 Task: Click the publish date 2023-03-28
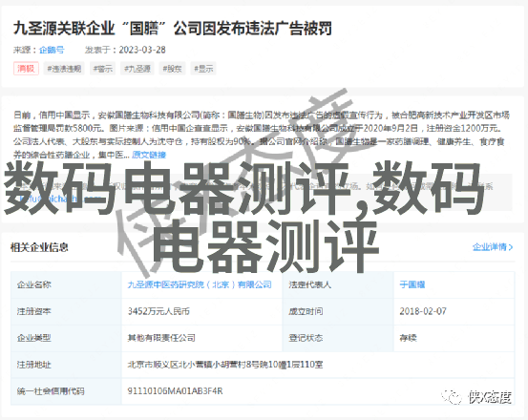[x=142, y=50]
